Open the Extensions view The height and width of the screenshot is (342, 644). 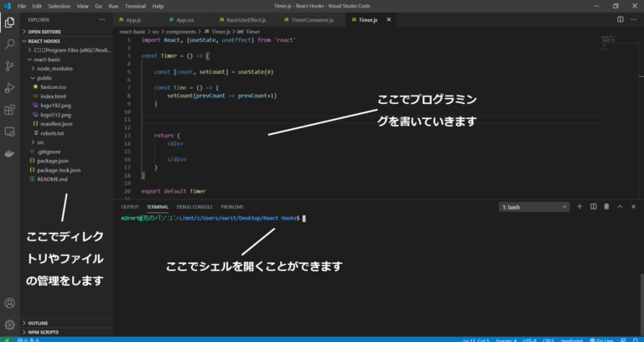(9, 110)
